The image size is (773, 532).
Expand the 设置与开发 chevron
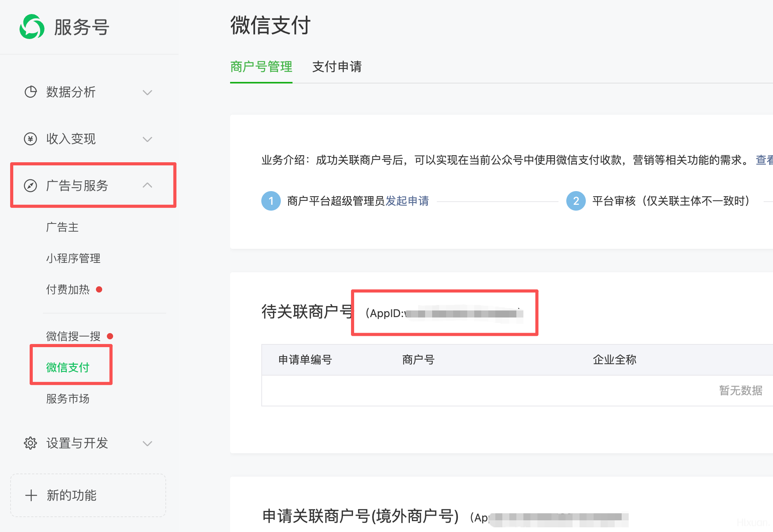click(147, 443)
